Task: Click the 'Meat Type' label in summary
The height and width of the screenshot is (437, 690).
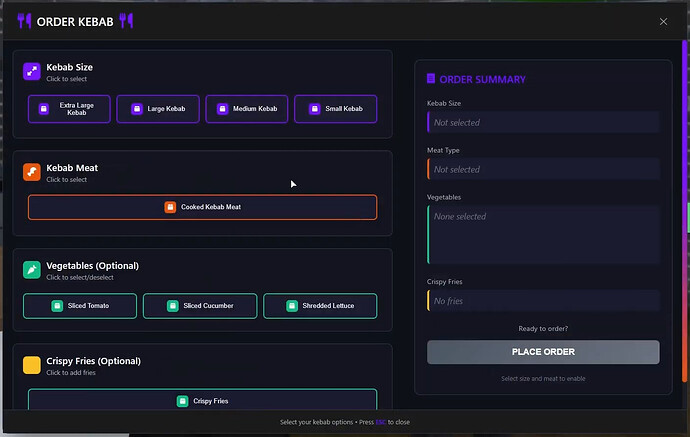Action: coord(443,150)
